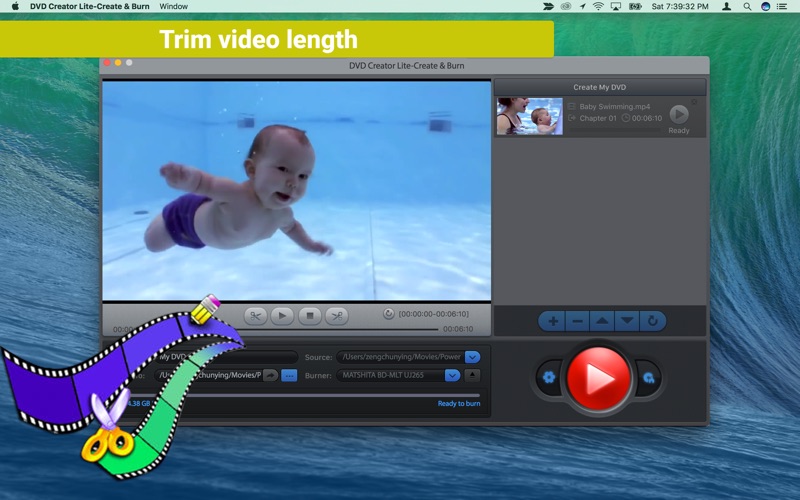Screen dimensions: 800x500
Task: Reset the trim range beside the time brackets
Action: coord(388,314)
